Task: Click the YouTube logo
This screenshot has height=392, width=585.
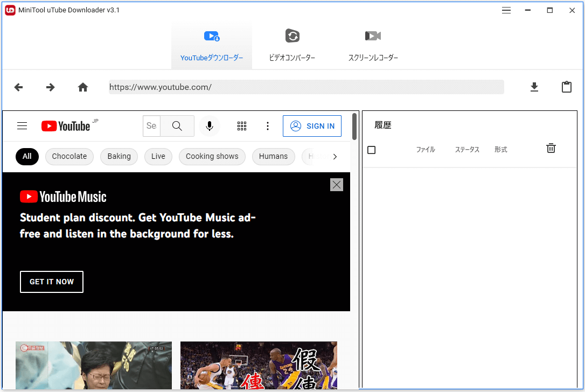Action: tap(66, 126)
